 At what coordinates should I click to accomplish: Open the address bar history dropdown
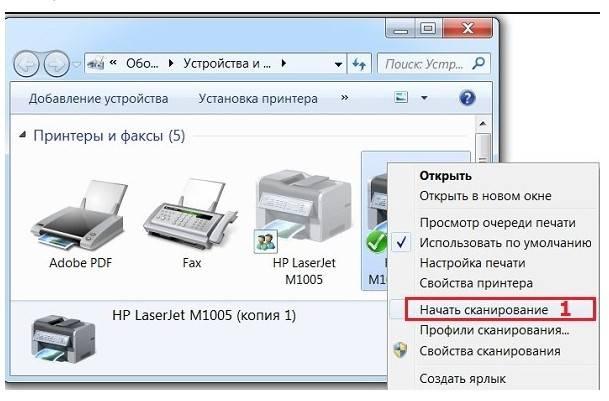click(x=338, y=64)
